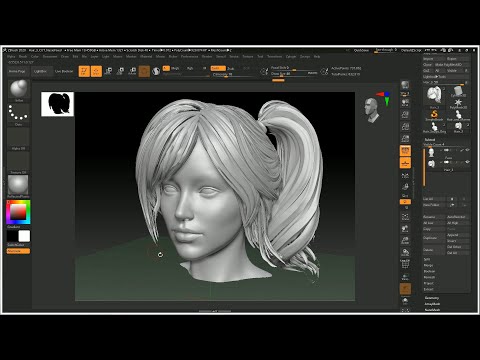The image size is (480, 360).
Task: Select the black secondary color swatch
Action: (x=13, y=236)
